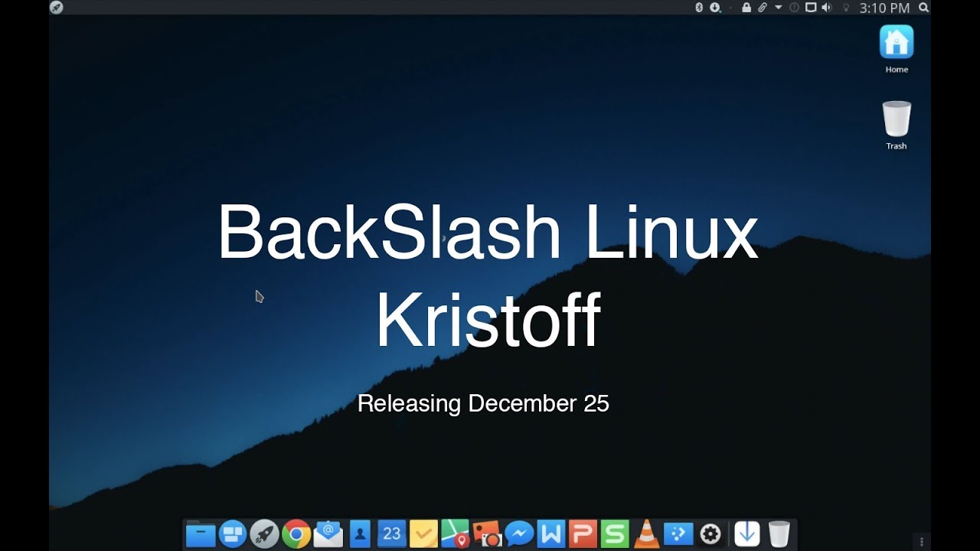This screenshot has width=980, height=551.
Task: Click the desktop toolbox dots bottom right
Action: (x=922, y=542)
